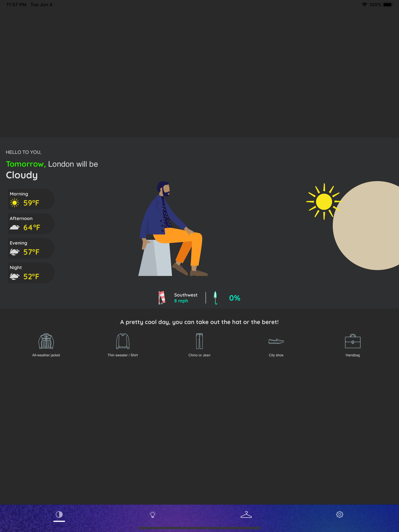Viewport: 399px width, 532px height.
Task: Tap the 'Handbag' label
Action: [353, 355]
